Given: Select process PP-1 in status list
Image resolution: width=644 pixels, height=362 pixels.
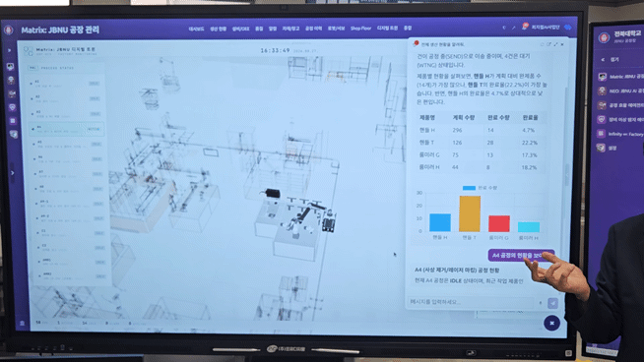Looking at the screenshot, I should pyautogui.click(x=70, y=204).
